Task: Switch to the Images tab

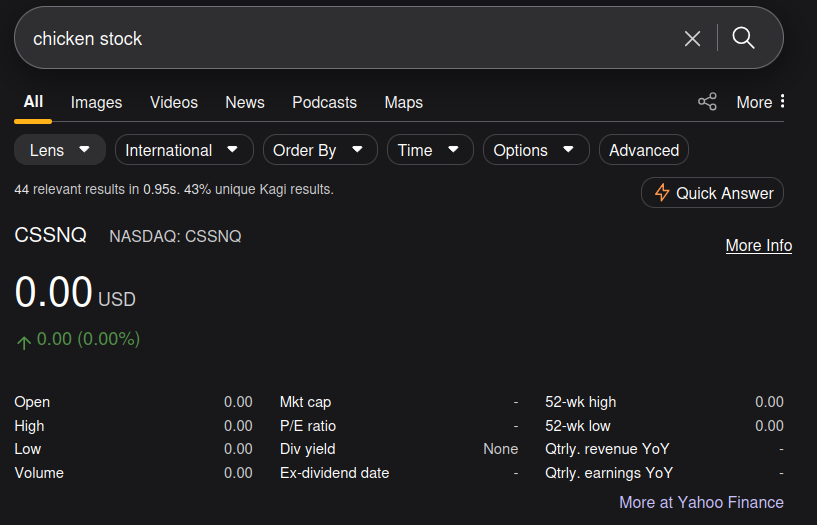Action: click(96, 102)
